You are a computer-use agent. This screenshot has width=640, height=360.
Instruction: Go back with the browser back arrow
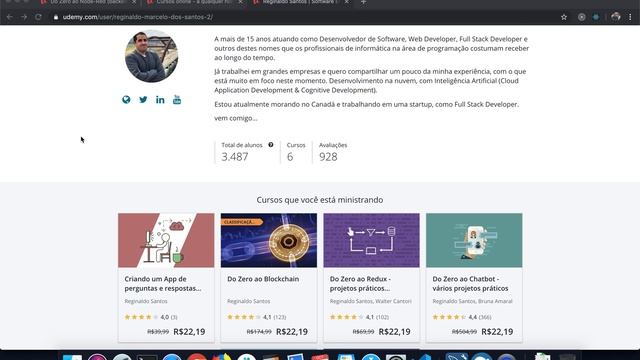click(x=9, y=17)
